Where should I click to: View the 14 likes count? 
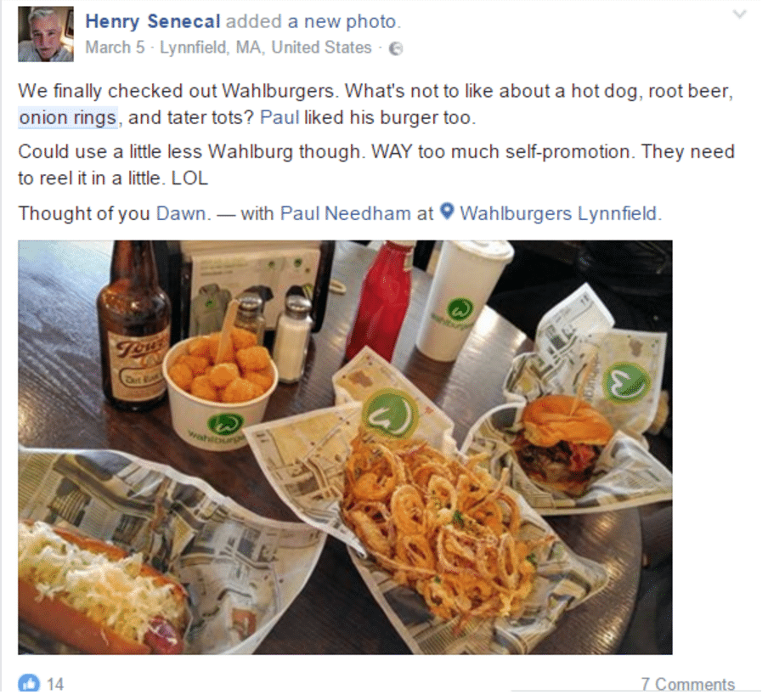tap(55, 684)
